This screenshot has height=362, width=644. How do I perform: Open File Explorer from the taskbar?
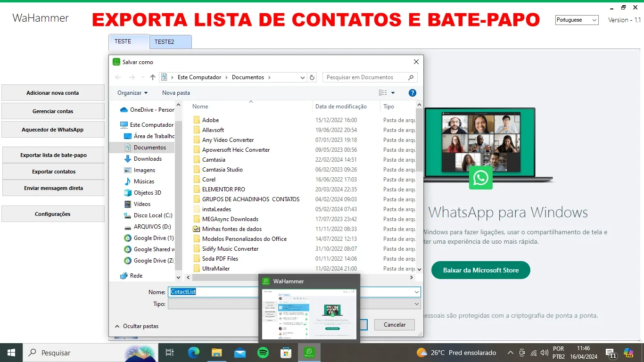click(216, 353)
